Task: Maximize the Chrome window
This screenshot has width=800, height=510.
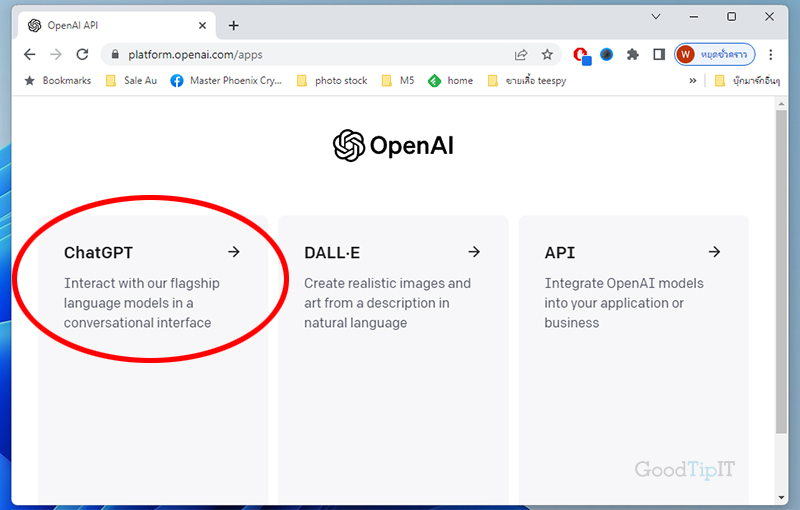Action: coord(731,17)
